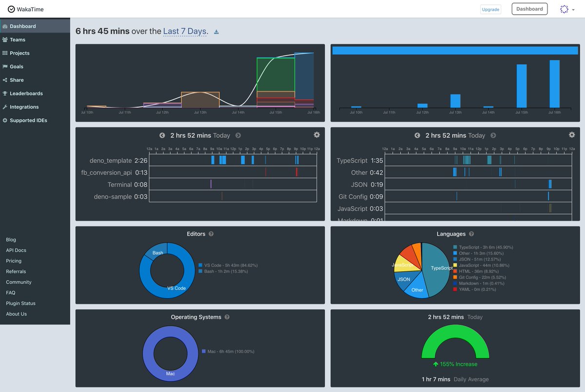Go to previous day in languages timeline panel

[417, 135]
